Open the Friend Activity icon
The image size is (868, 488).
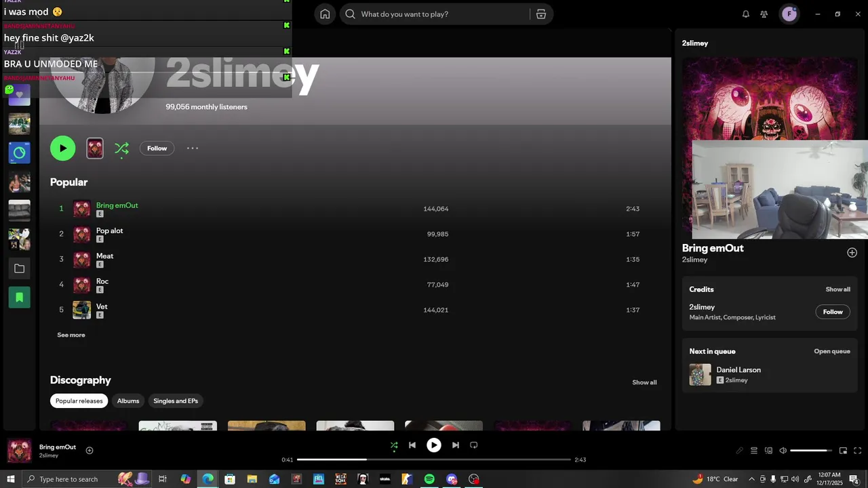click(x=764, y=14)
